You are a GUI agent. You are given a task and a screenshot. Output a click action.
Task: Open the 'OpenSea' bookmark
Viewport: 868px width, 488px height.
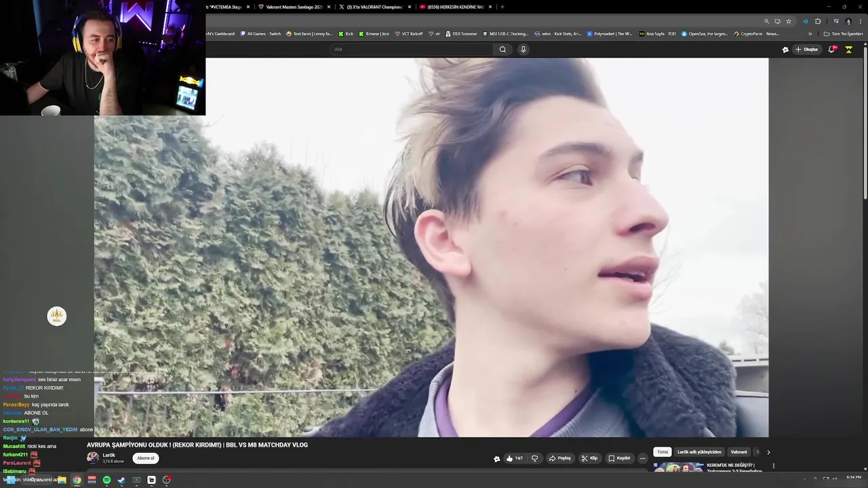click(x=706, y=34)
